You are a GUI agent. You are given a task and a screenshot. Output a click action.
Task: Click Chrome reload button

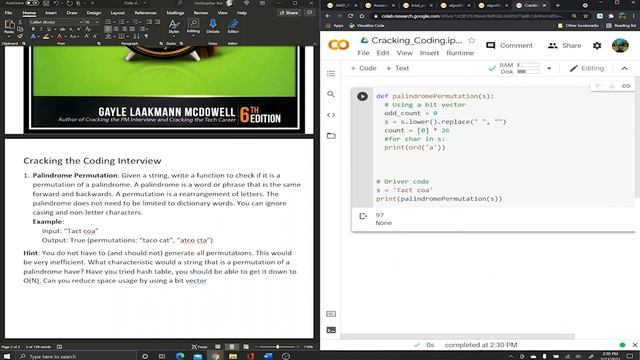[x=350, y=16]
